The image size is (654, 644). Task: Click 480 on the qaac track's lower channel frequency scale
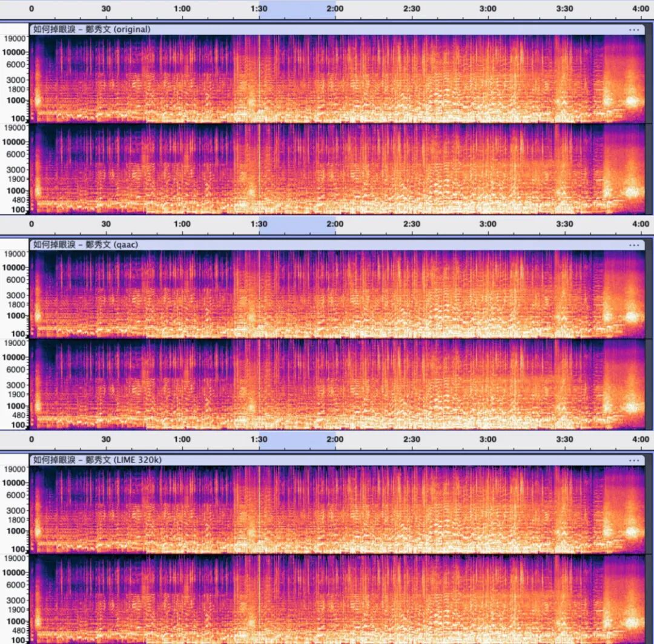tap(19, 415)
